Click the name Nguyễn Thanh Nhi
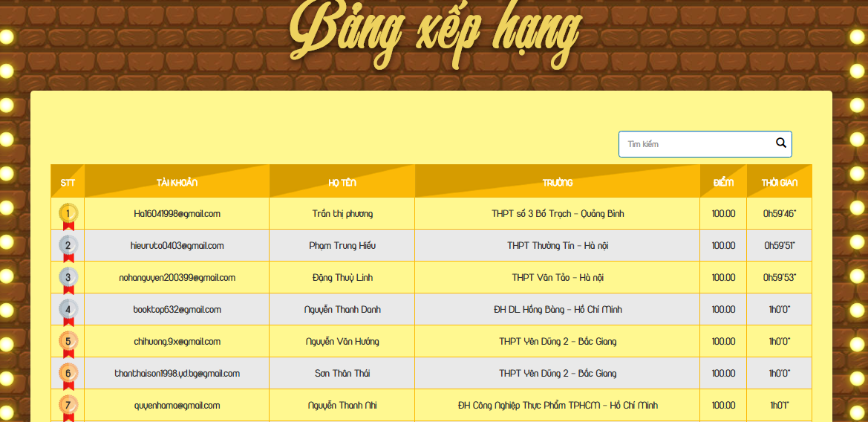 342,406
